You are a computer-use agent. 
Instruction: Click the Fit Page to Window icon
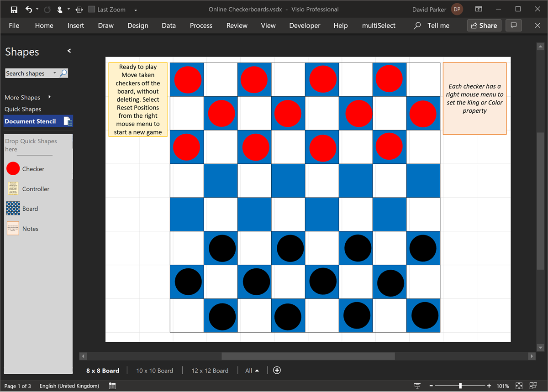tap(518, 386)
